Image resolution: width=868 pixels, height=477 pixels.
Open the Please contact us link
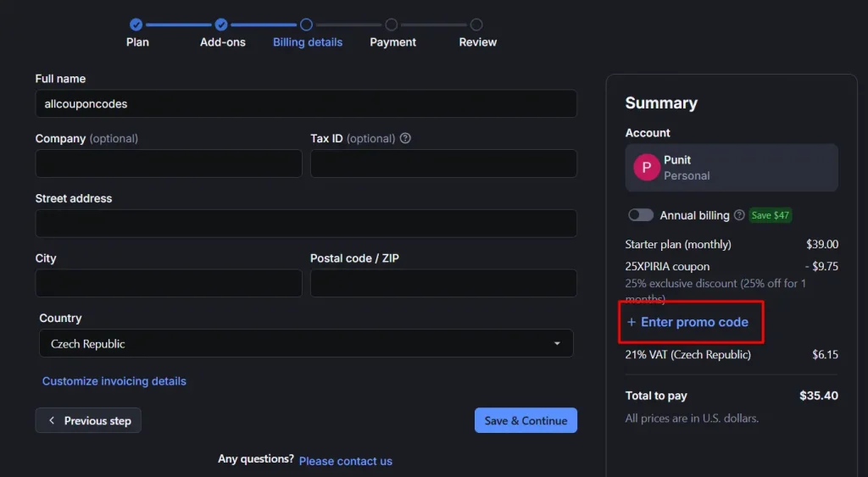pyautogui.click(x=345, y=461)
